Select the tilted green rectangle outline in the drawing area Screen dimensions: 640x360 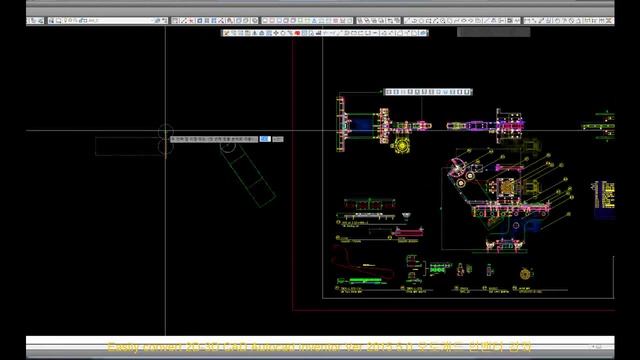[x=248, y=176]
